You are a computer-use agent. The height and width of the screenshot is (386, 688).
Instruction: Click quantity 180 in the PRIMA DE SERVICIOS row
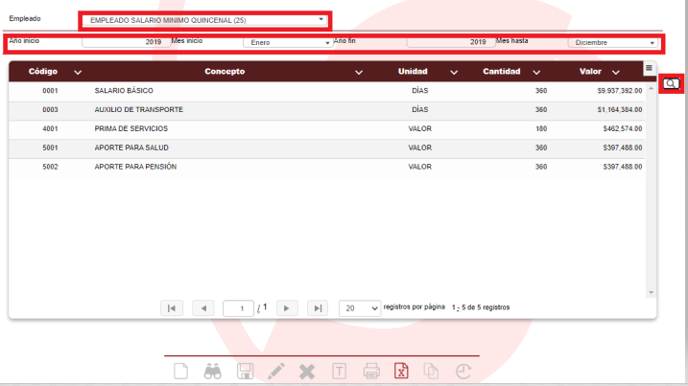[541, 129]
